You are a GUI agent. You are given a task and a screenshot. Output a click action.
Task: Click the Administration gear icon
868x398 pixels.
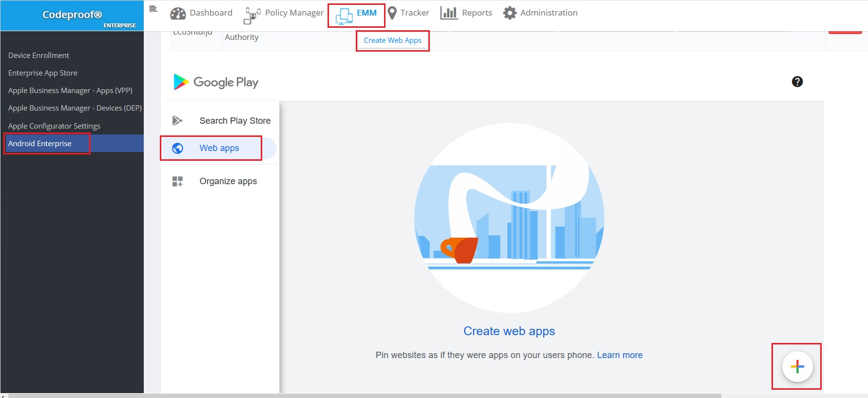(x=510, y=13)
